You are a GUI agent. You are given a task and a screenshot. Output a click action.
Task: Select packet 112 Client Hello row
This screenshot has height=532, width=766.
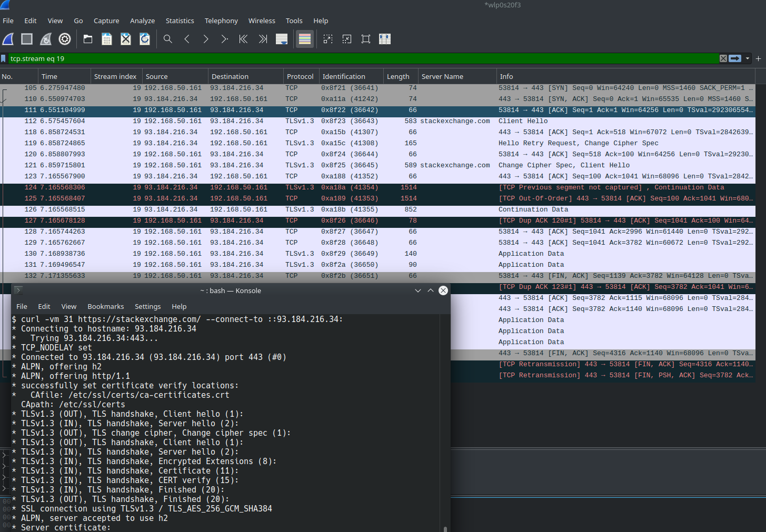point(377,121)
